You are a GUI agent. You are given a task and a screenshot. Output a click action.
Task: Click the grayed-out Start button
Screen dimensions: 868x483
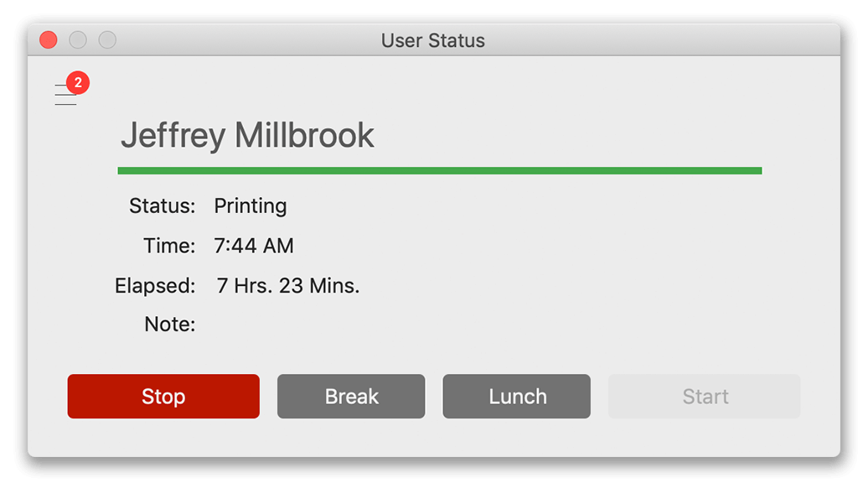pos(704,396)
